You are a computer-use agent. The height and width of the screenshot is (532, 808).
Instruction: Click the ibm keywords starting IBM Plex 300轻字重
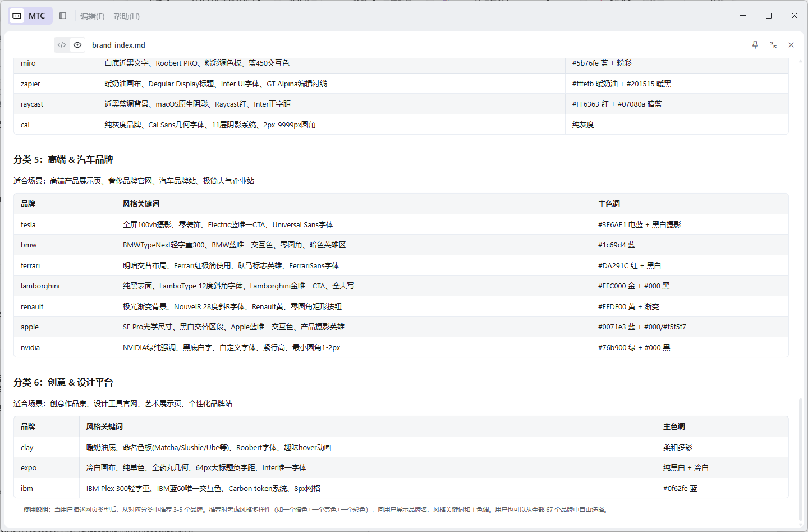[x=203, y=489]
